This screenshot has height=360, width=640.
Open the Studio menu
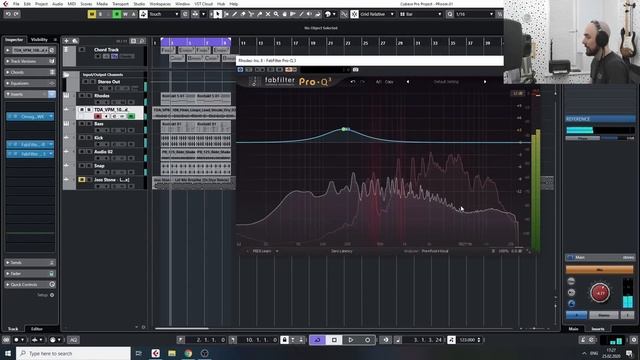click(x=139, y=4)
